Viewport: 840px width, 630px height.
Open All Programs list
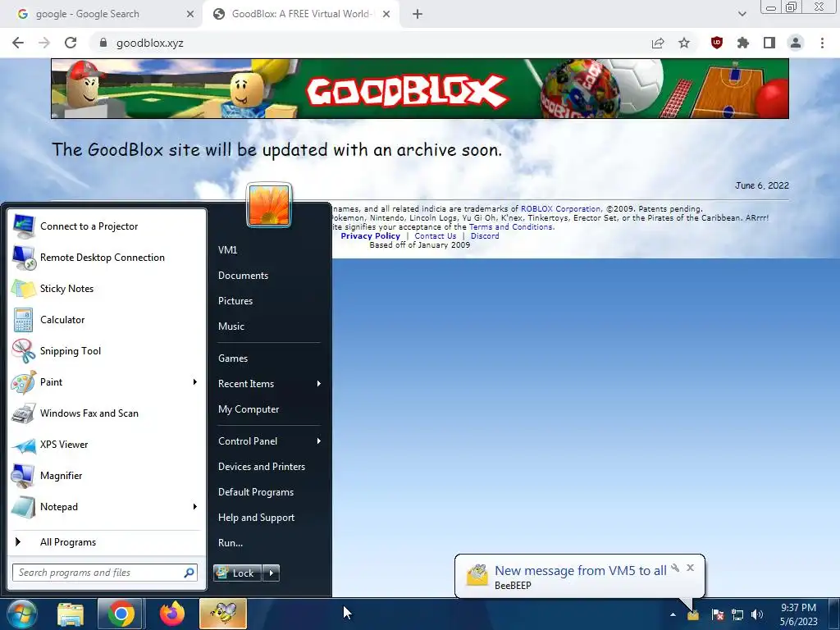[x=106, y=542]
